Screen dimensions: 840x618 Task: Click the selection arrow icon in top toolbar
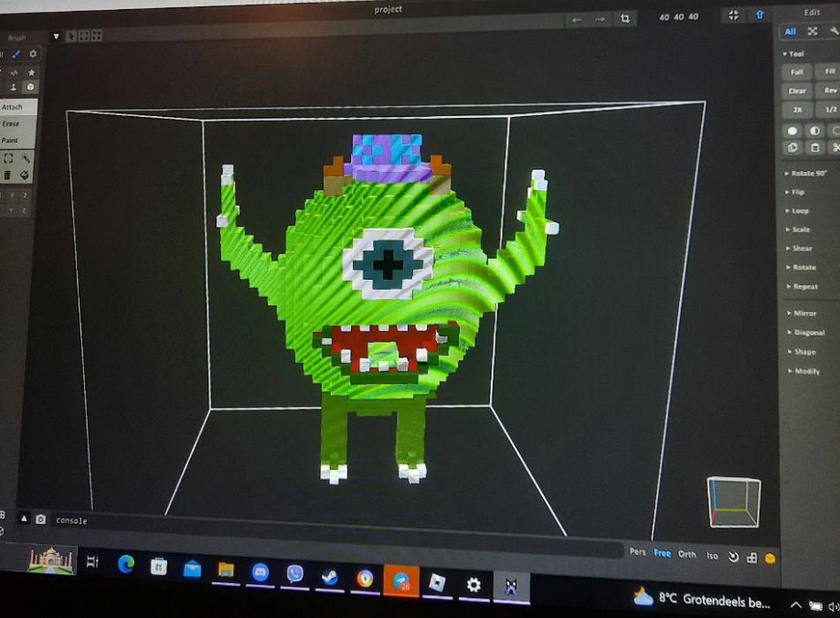click(71, 36)
